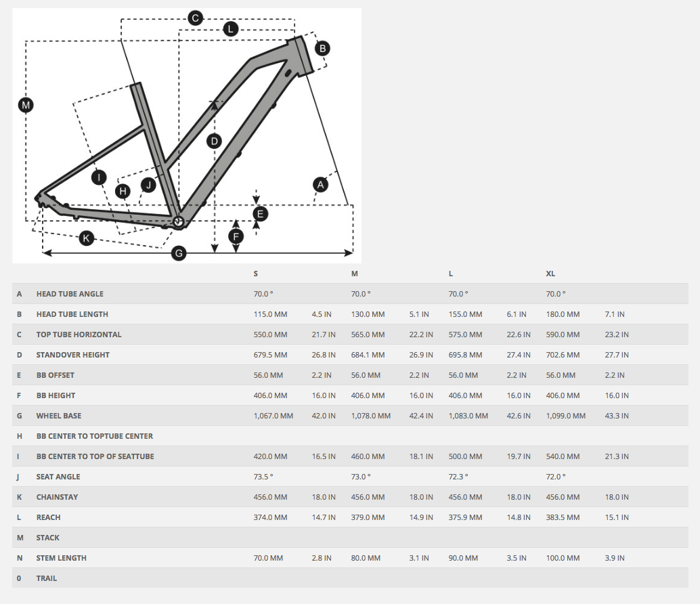Select the XL size column header

[x=550, y=274]
